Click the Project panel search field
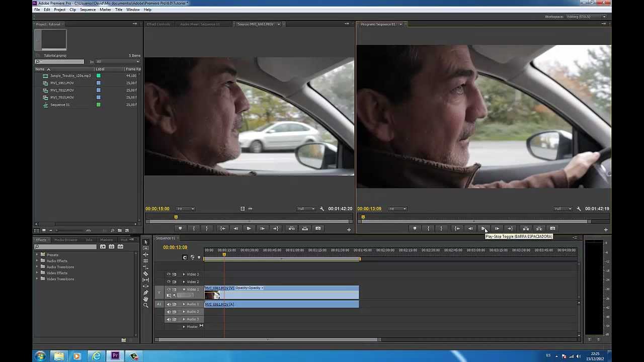The height and width of the screenshot is (362, 644). click(59, 62)
